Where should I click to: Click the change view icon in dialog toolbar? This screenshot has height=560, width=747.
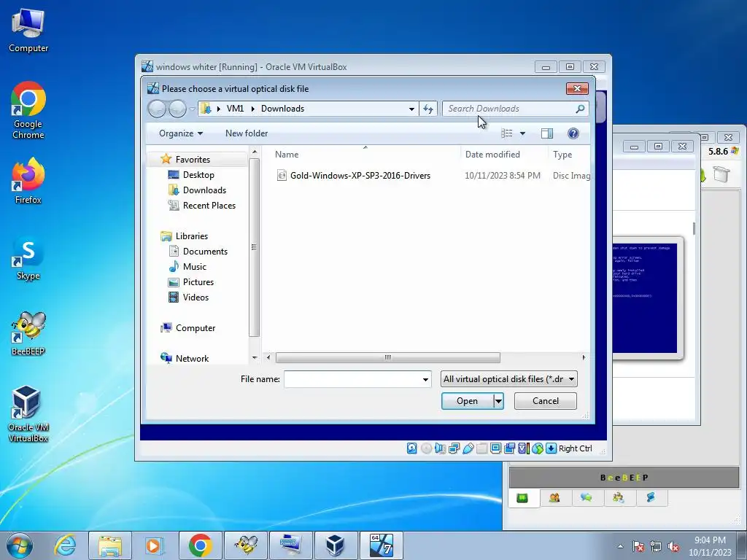(507, 133)
